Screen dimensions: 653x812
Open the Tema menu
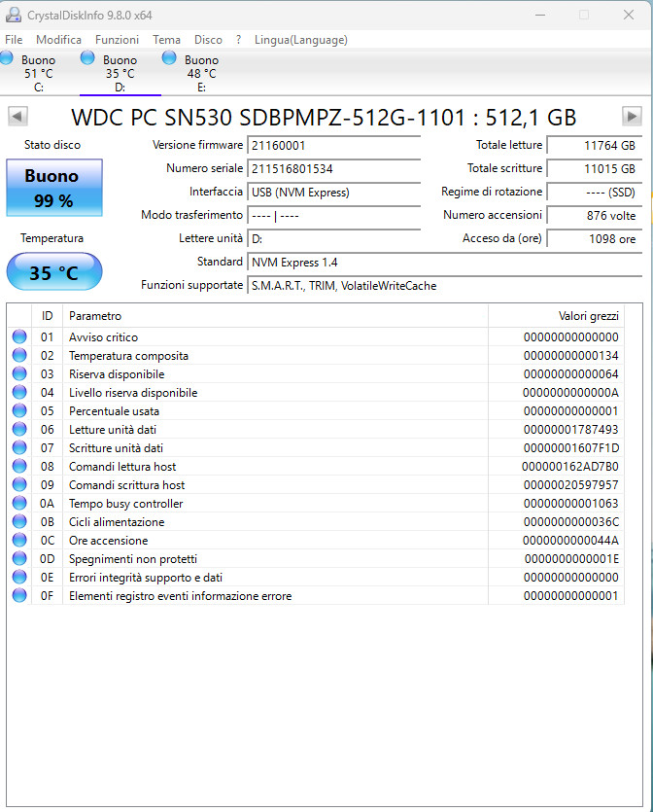166,39
